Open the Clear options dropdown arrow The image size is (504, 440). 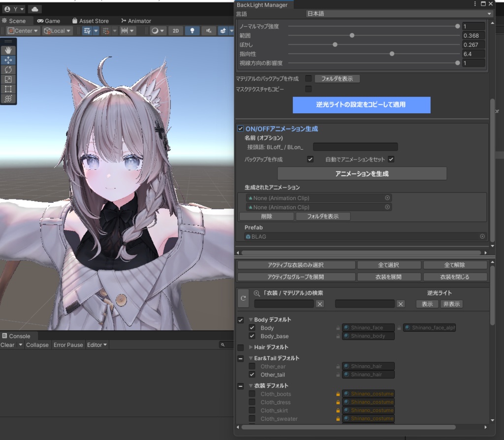[x=21, y=345]
